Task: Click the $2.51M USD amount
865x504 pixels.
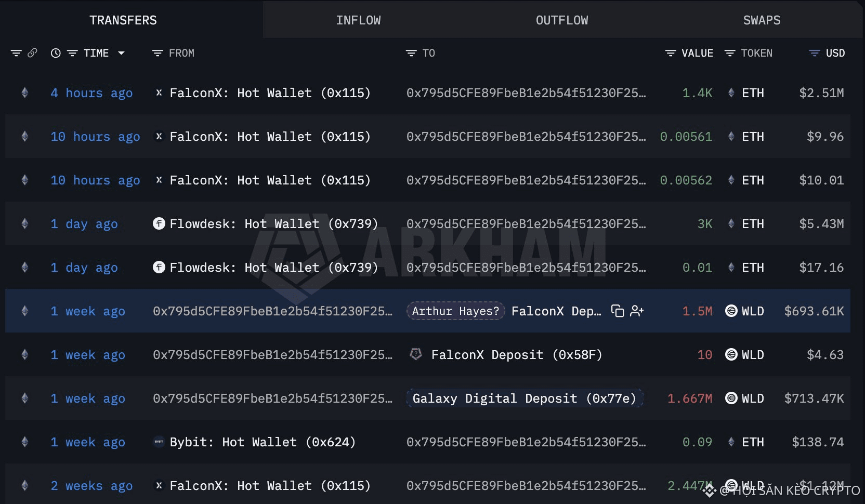Action: (x=821, y=93)
